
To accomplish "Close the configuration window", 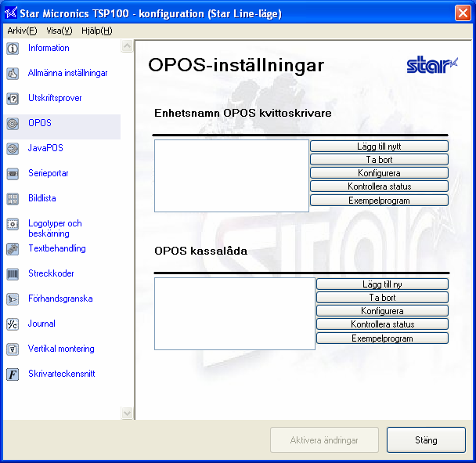I will point(463,13).
